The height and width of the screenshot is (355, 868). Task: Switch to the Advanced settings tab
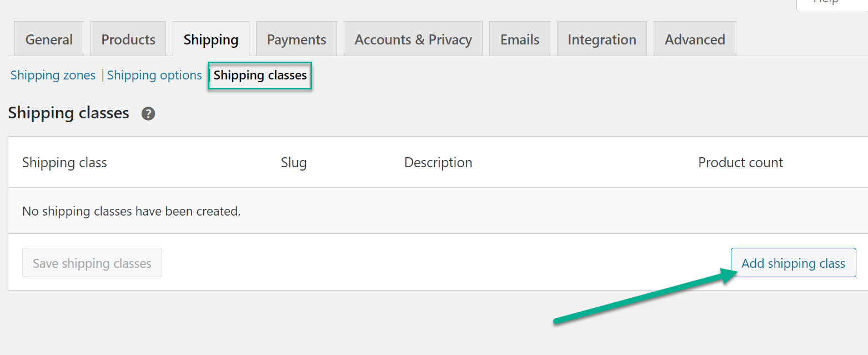click(694, 38)
